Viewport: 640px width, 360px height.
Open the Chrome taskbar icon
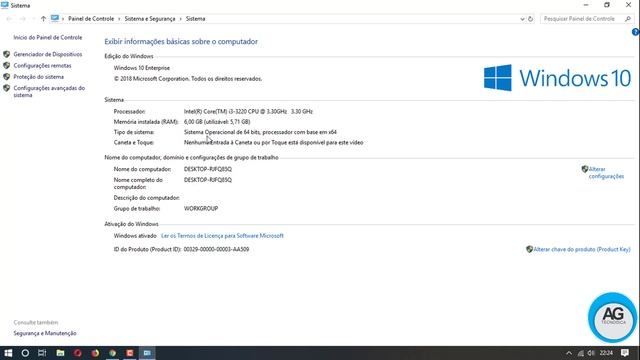point(113,353)
